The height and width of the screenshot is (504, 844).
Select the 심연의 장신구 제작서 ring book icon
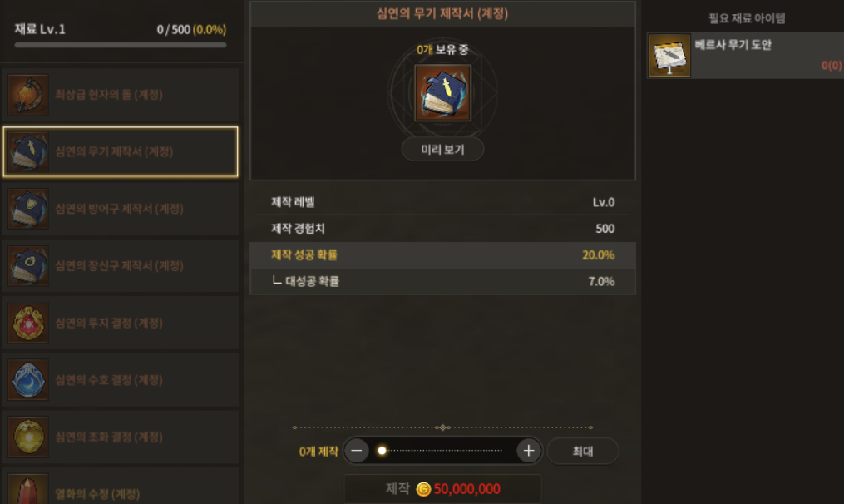click(28, 266)
